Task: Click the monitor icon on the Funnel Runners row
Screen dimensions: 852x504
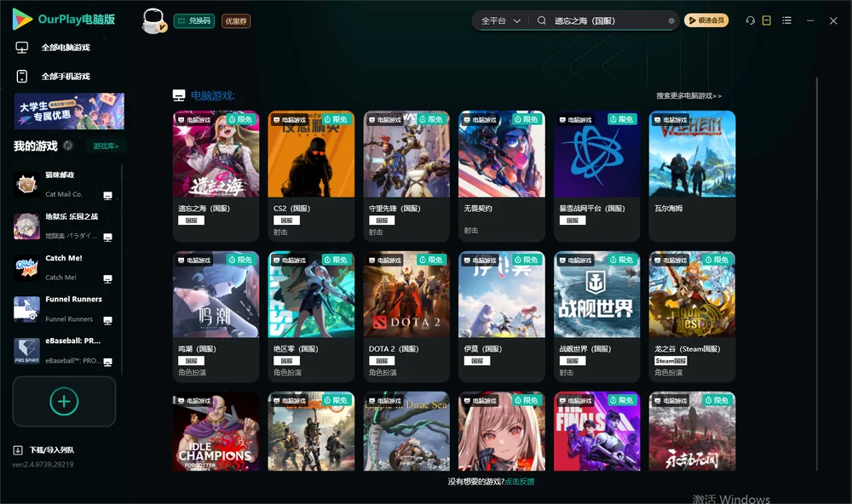Action: [x=107, y=320]
